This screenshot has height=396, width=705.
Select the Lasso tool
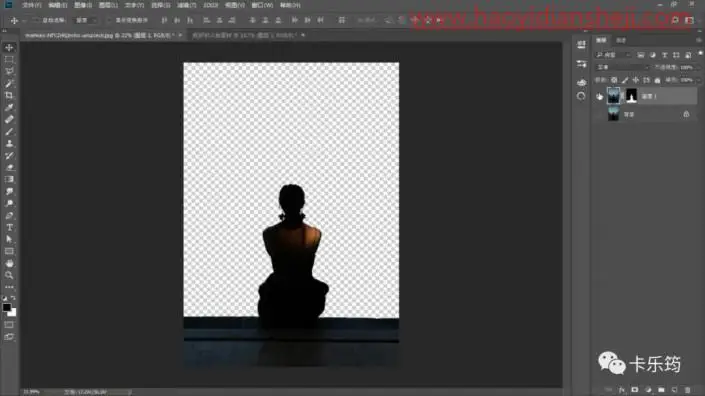point(9,71)
